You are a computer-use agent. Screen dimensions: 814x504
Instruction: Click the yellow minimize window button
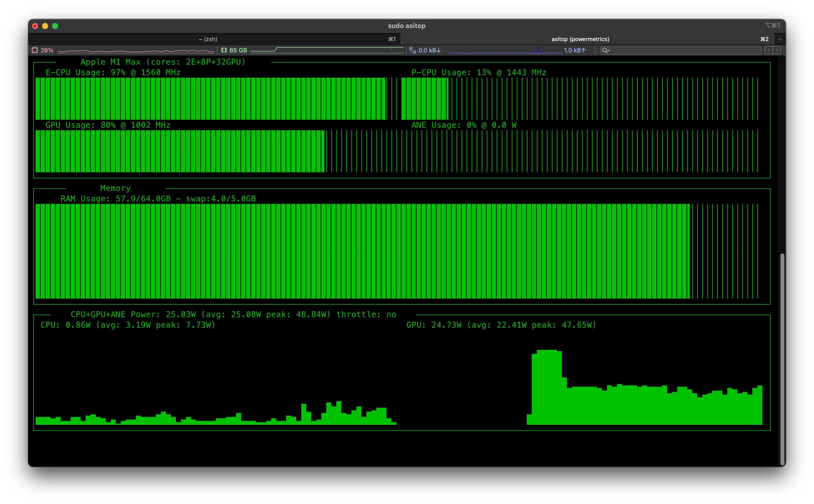45,26
